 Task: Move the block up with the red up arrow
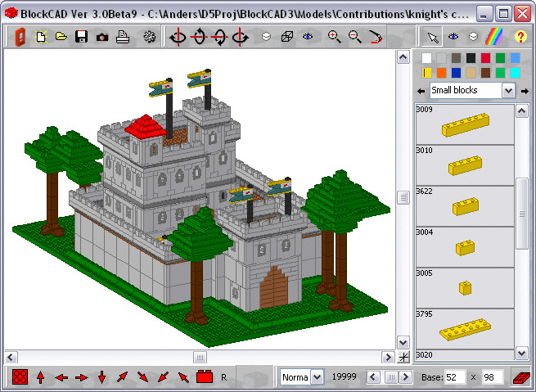point(40,377)
